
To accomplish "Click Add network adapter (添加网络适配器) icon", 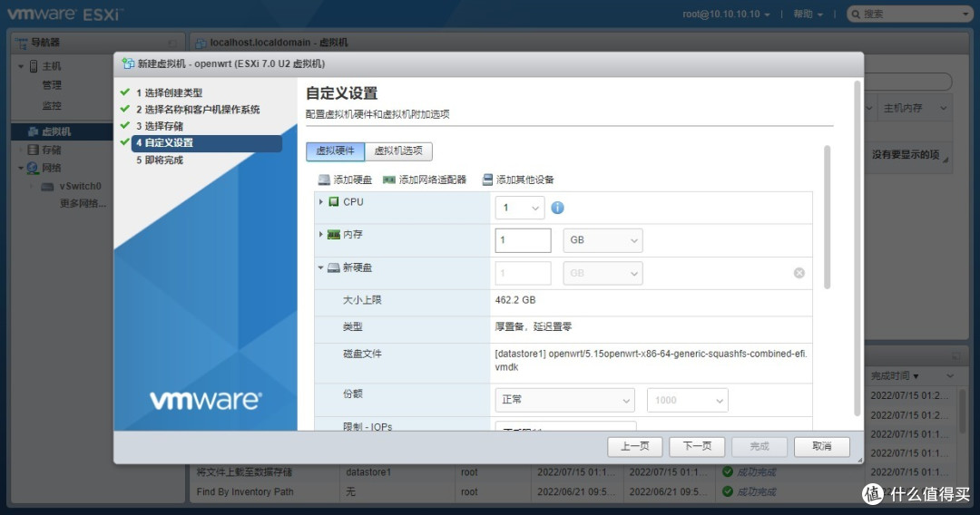I will [390, 180].
